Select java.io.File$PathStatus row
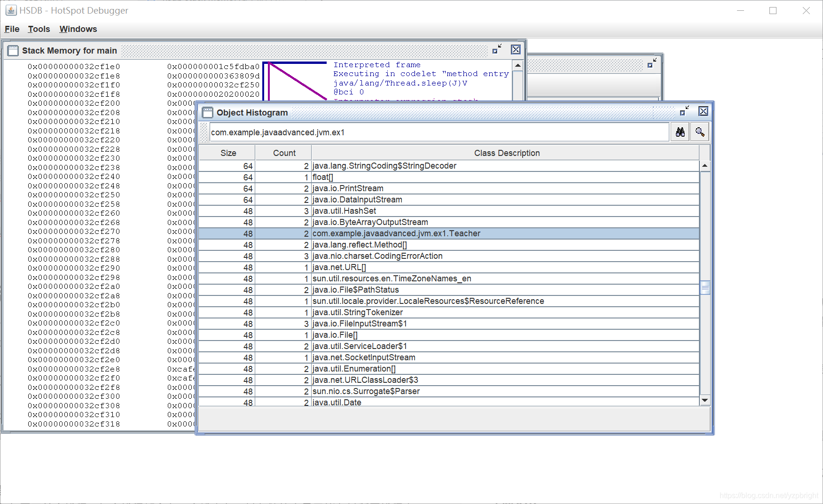Viewport: 823px width, 504px height. tap(449, 290)
